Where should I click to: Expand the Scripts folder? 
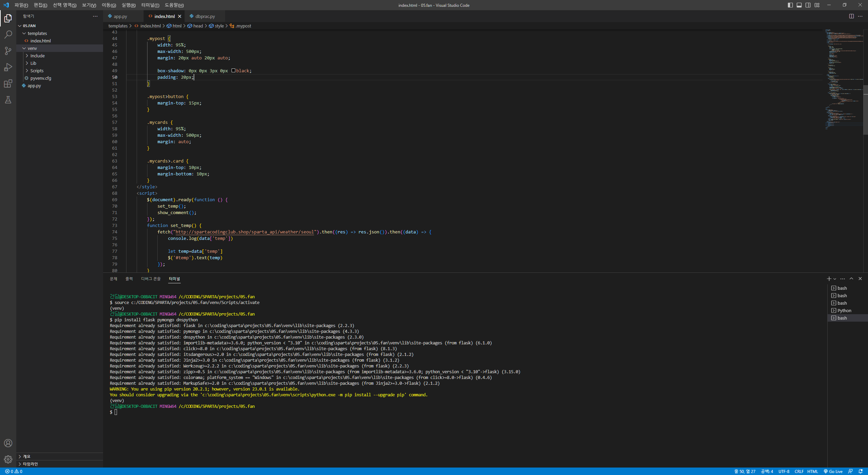tap(27, 71)
